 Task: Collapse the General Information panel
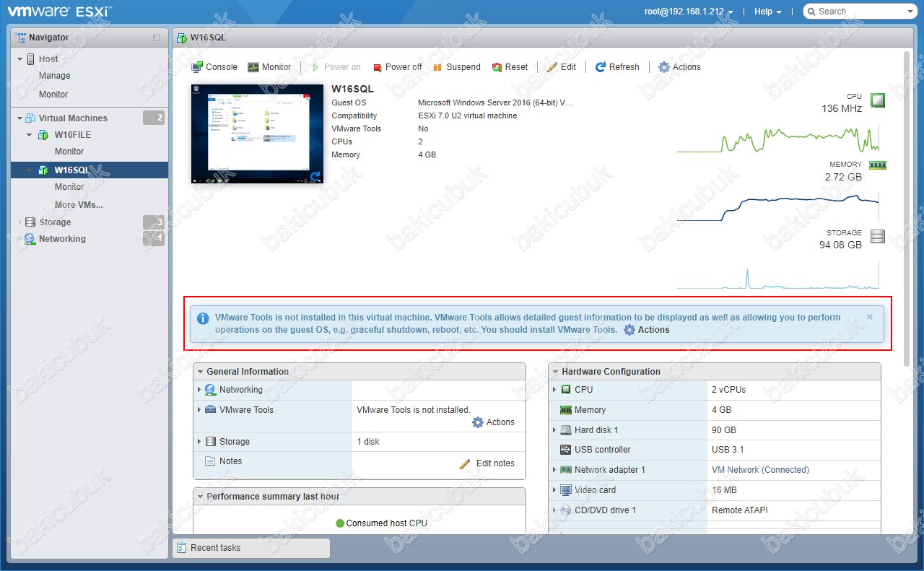coord(200,372)
